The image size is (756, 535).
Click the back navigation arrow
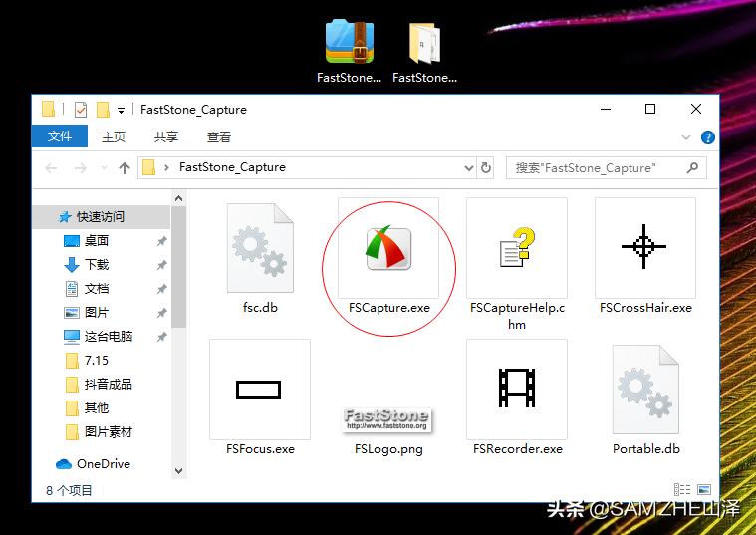(x=51, y=168)
